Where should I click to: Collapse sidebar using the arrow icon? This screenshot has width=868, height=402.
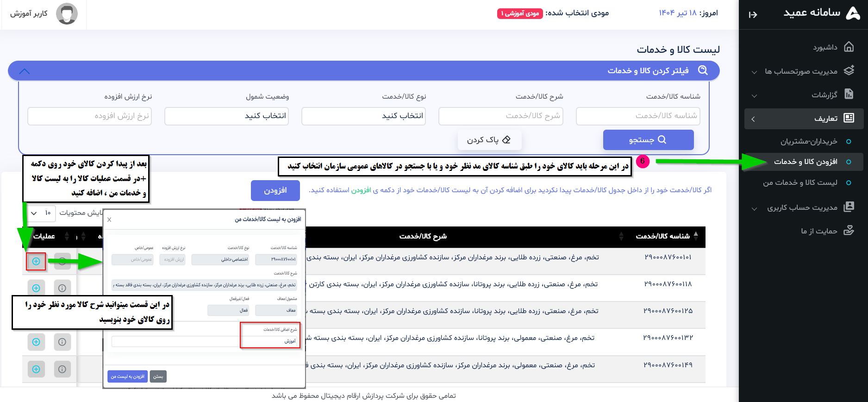(753, 15)
